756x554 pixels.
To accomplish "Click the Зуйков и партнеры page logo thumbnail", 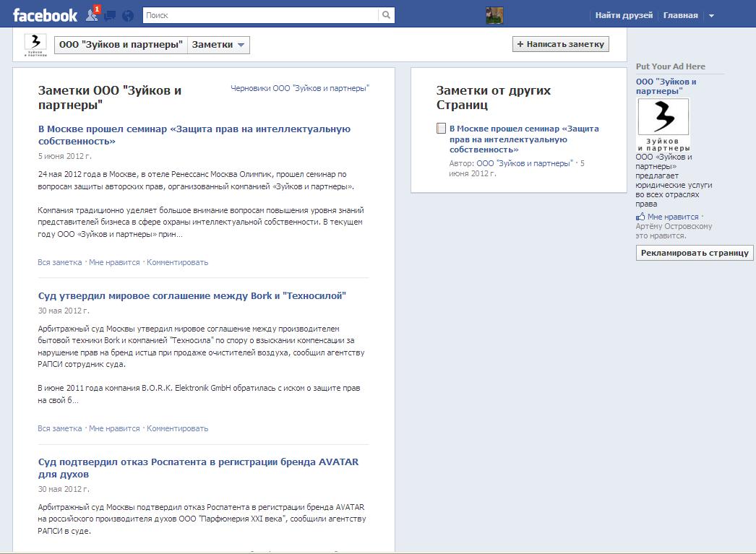I will 35,45.
